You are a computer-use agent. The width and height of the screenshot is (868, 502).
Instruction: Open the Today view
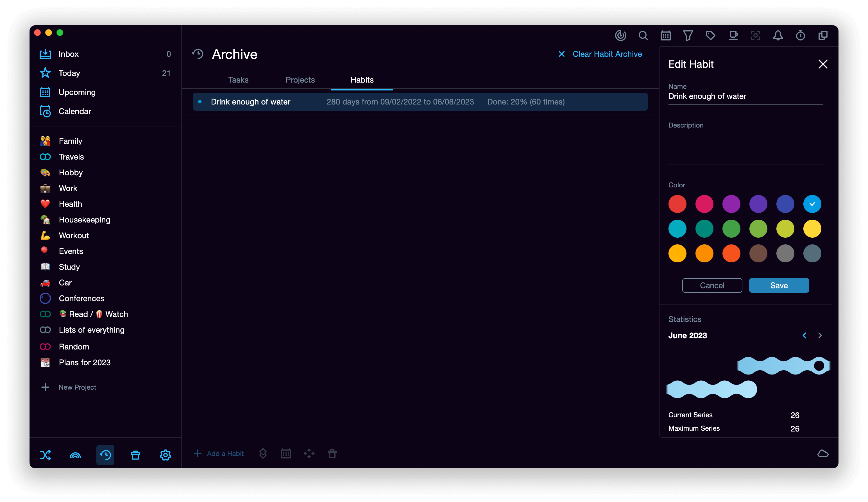(x=105, y=73)
